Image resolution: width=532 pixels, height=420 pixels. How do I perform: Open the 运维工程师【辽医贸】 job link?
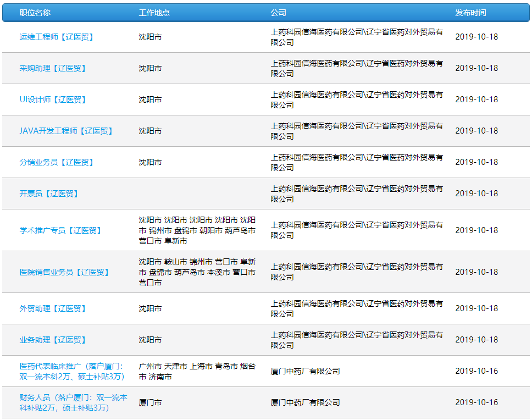pos(56,37)
